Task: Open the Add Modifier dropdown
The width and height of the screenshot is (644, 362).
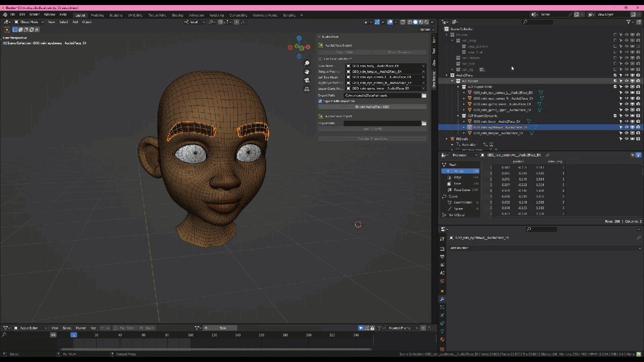Action: pos(545,248)
